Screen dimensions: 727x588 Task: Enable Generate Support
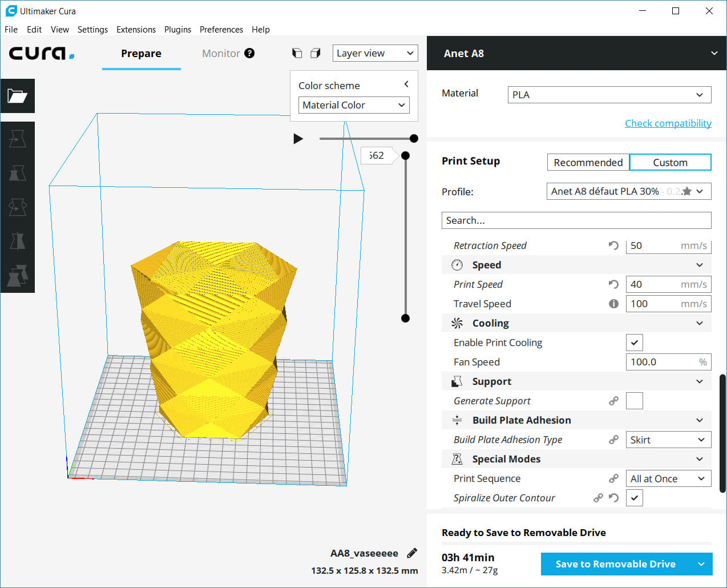(635, 401)
